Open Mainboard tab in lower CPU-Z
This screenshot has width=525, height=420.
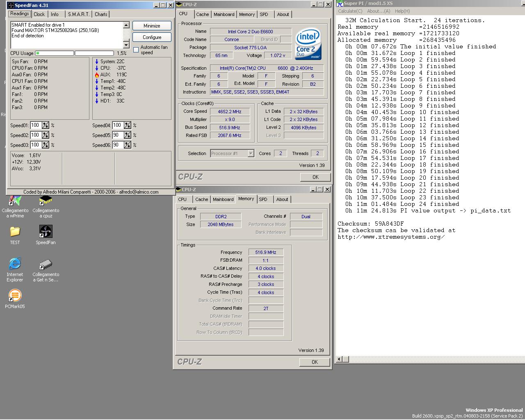(x=223, y=199)
